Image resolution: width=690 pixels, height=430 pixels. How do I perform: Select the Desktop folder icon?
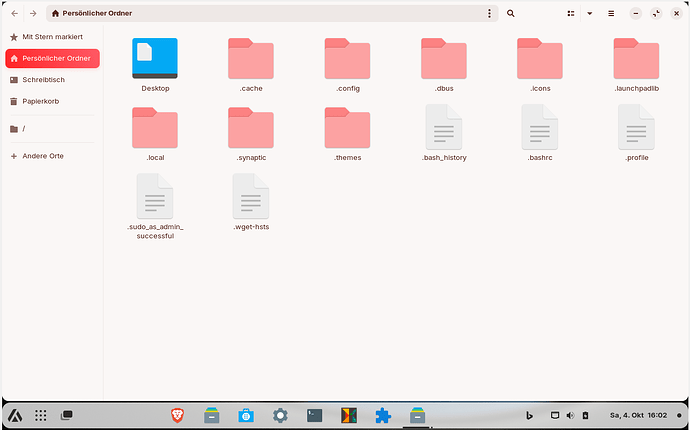coord(155,59)
